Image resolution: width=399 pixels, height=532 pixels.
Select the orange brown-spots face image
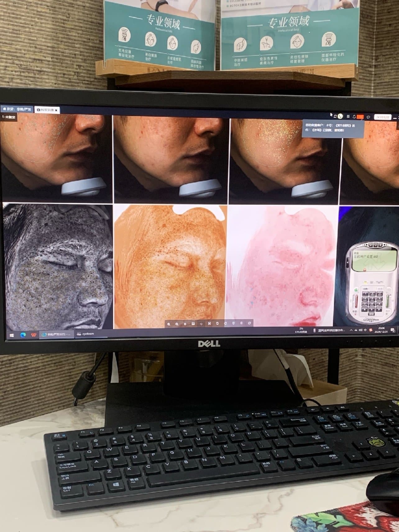coord(169,266)
